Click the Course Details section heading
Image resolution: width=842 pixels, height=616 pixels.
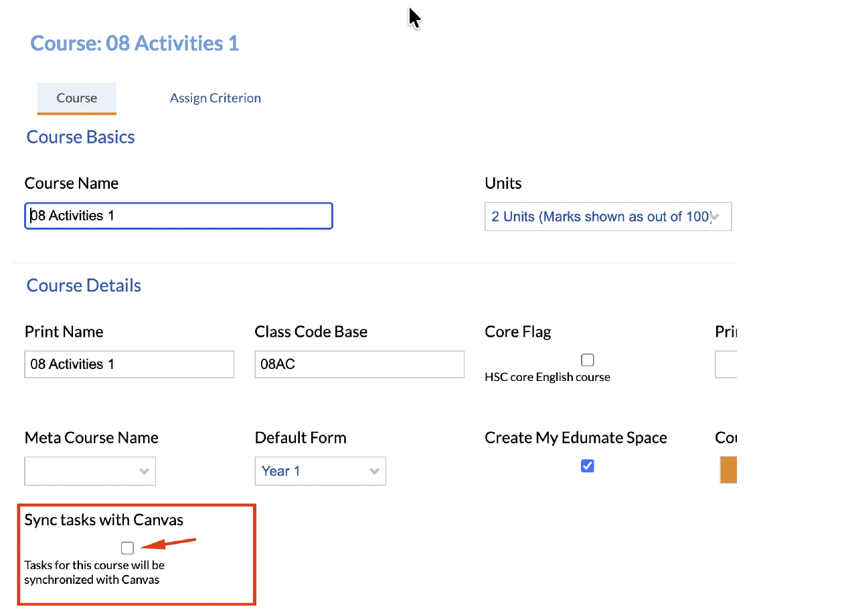84,286
